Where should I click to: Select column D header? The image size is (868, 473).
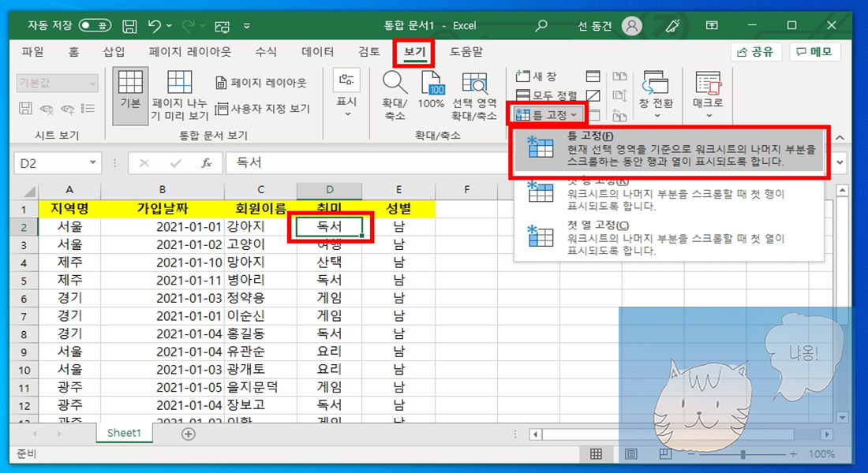click(x=329, y=190)
